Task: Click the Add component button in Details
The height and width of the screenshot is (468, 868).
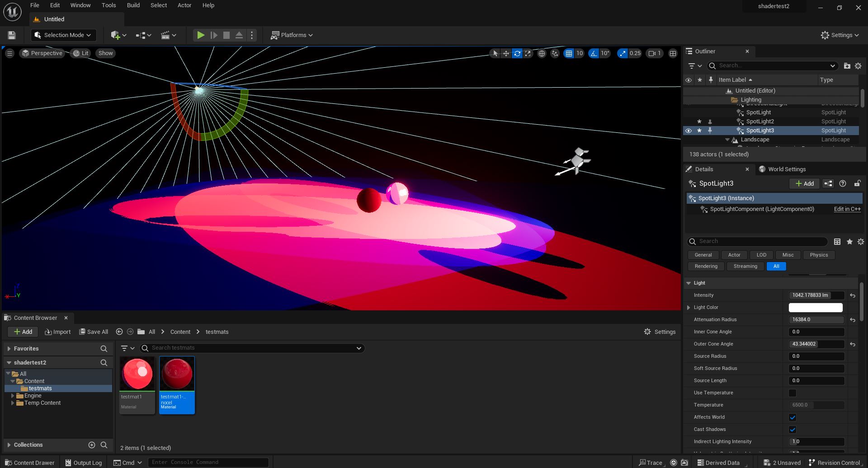Action: (804, 183)
